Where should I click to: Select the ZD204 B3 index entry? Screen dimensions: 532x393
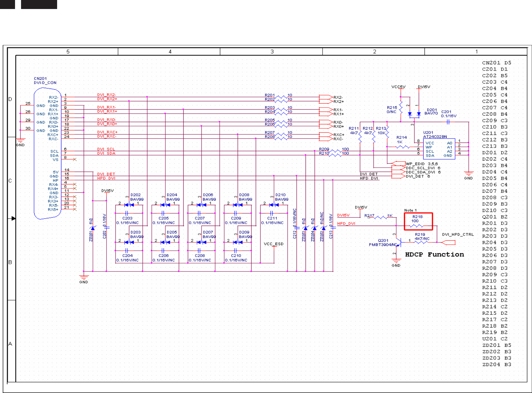pyautogui.click(x=496, y=364)
